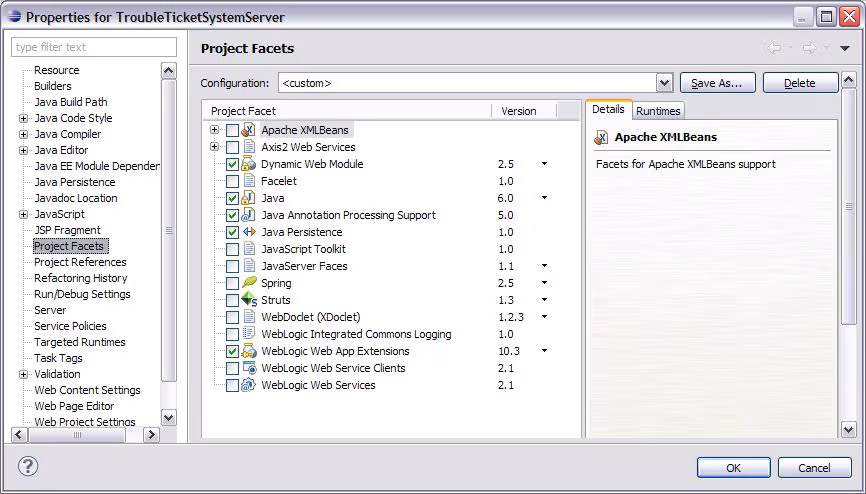The height and width of the screenshot is (494, 866).
Task: Check the Facelet facet box
Action: [x=233, y=181]
